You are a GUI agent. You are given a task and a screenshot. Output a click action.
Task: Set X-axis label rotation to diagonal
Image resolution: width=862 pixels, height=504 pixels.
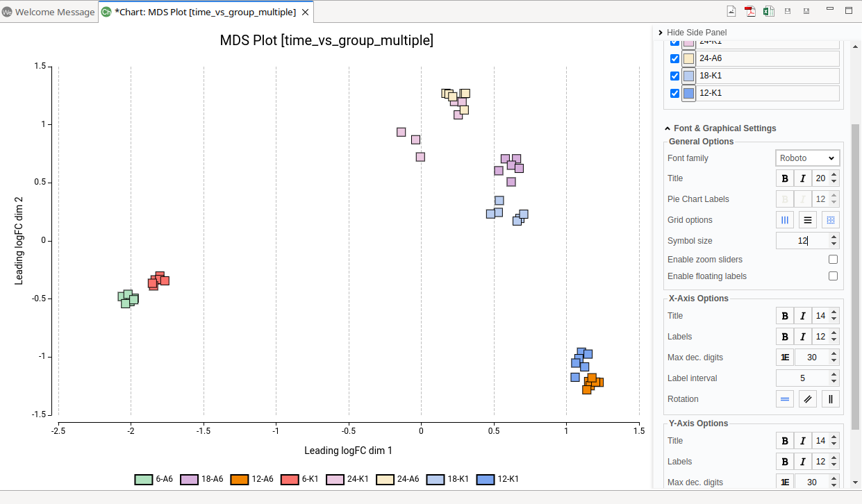(x=808, y=399)
